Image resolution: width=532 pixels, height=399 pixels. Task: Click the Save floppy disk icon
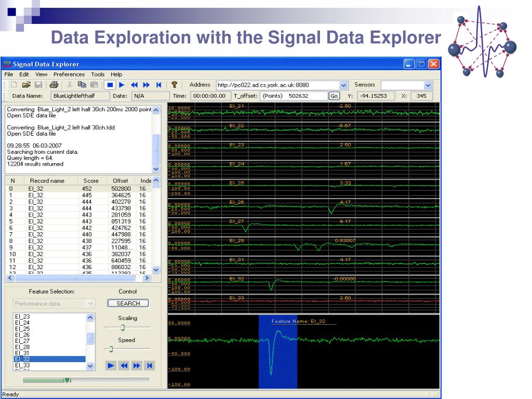tap(38, 85)
